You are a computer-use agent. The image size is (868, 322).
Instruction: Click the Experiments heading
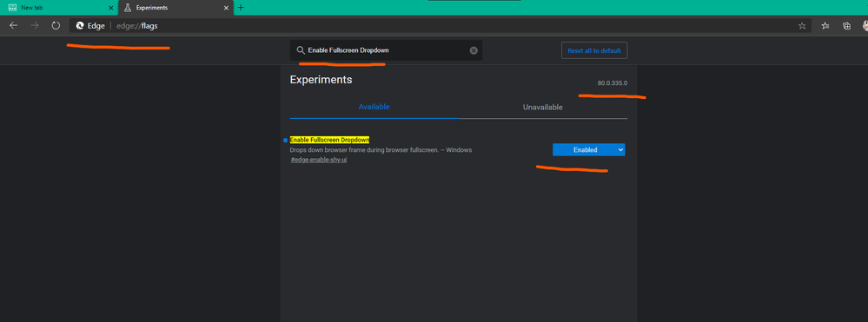(321, 80)
